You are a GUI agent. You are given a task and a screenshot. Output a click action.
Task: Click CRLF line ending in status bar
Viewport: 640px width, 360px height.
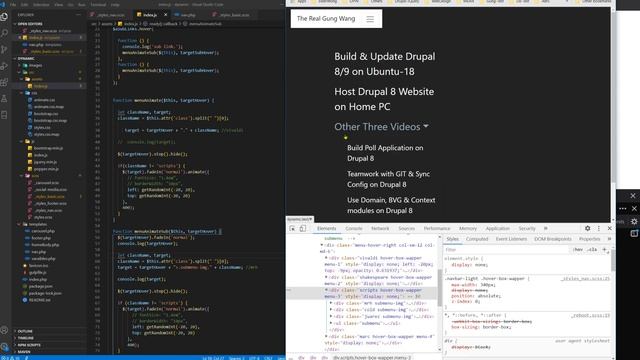268,358
